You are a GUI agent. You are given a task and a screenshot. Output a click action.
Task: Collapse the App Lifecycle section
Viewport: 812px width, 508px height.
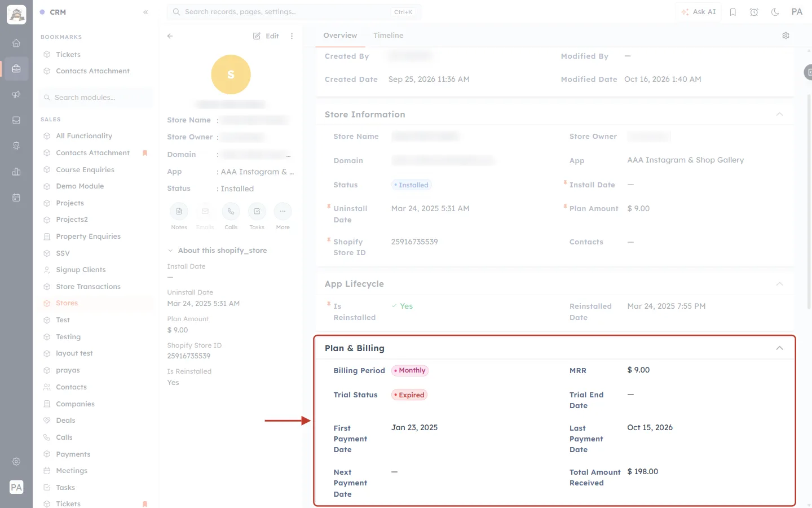pos(779,284)
